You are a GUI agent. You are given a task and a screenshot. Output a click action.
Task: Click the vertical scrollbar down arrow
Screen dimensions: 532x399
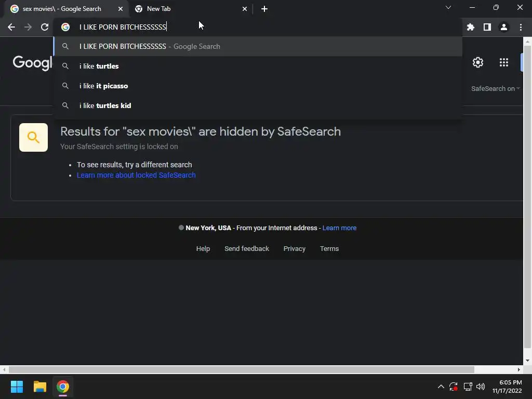(x=527, y=361)
